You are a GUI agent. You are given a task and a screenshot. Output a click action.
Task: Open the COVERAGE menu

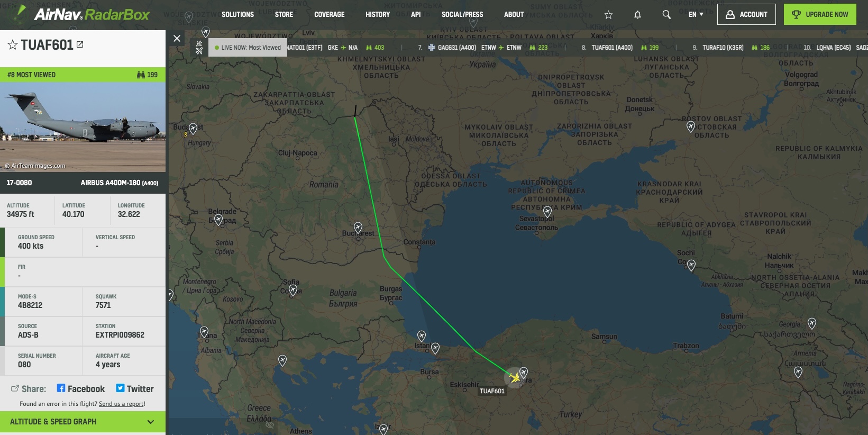[329, 14]
